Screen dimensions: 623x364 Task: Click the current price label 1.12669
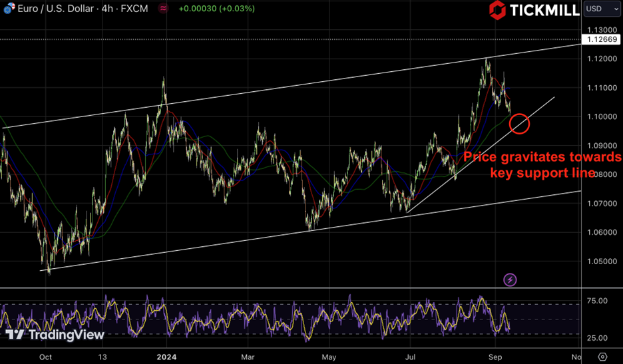pyautogui.click(x=602, y=39)
